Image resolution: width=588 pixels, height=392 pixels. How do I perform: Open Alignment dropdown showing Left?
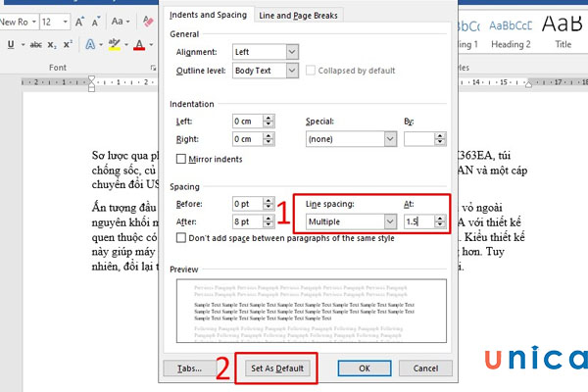coord(266,52)
